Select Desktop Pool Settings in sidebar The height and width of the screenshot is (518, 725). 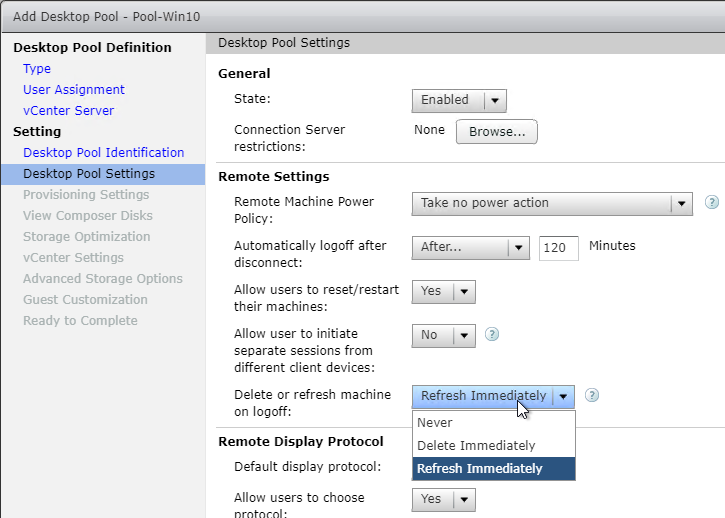(x=103, y=174)
